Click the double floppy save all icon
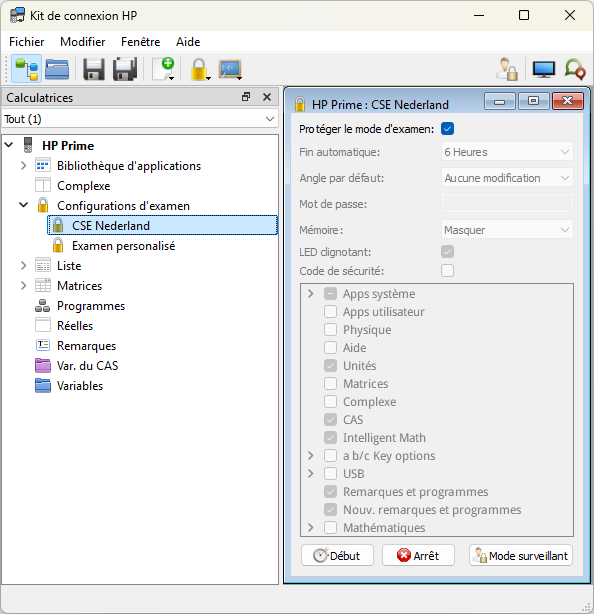Image resolution: width=594 pixels, height=614 pixels. [125, 69]
